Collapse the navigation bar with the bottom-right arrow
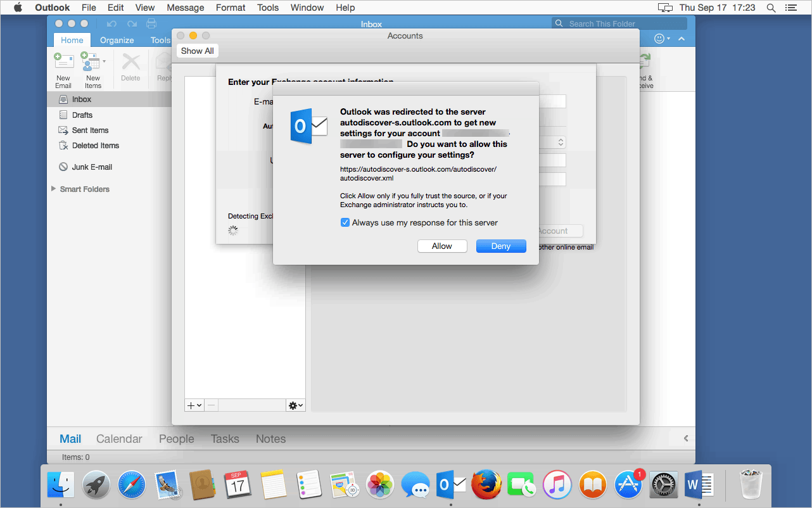The image size is (812, 508). click(686, 438)
